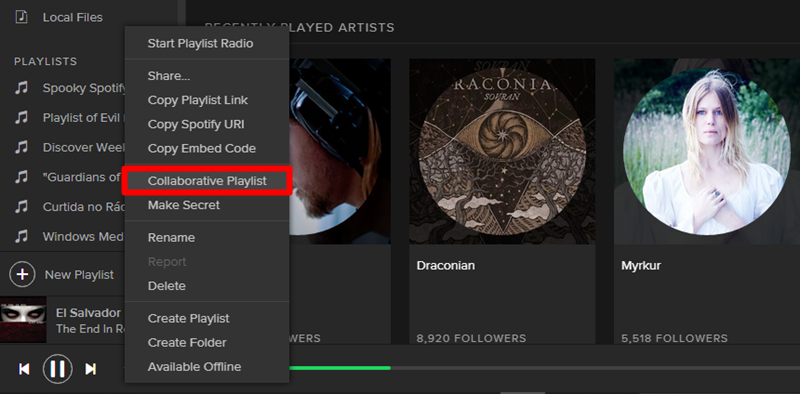Click the El Salvador track title
The height and width of the screenshot is (394, 800).
click(88, 313)
